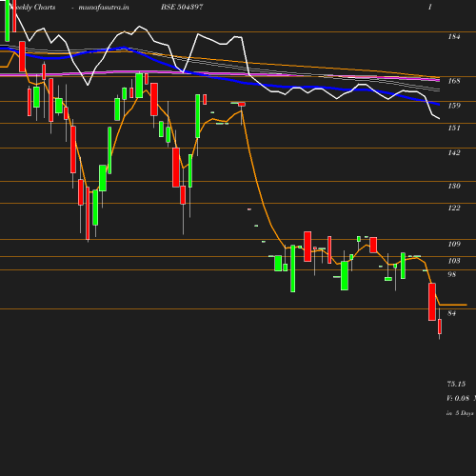Click the 75.15 current price value
Screen dimensions: 476x476
[x=456, y=384]
